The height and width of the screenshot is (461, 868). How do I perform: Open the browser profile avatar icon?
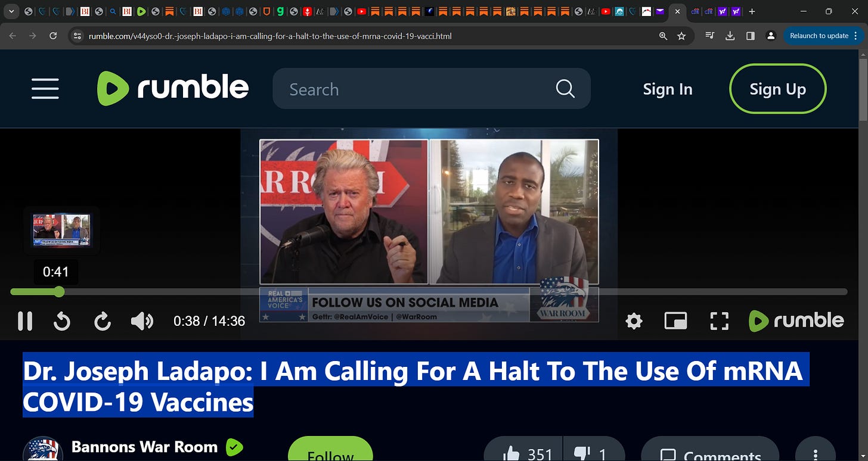tap(771, 36)
